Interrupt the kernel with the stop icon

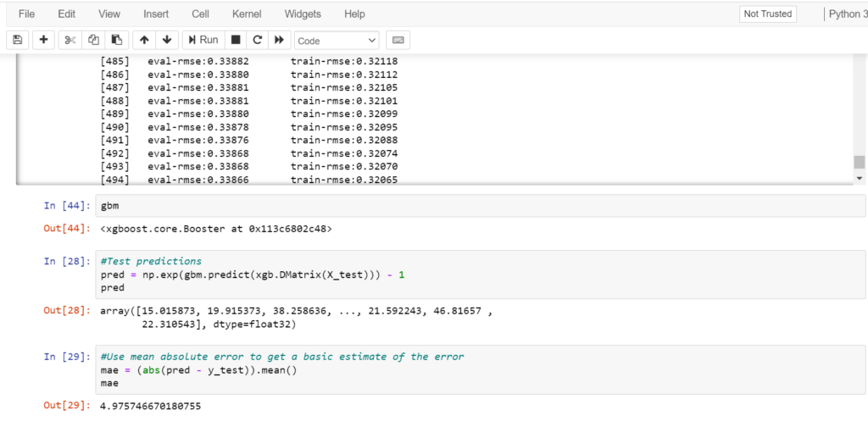coord(236,40)
